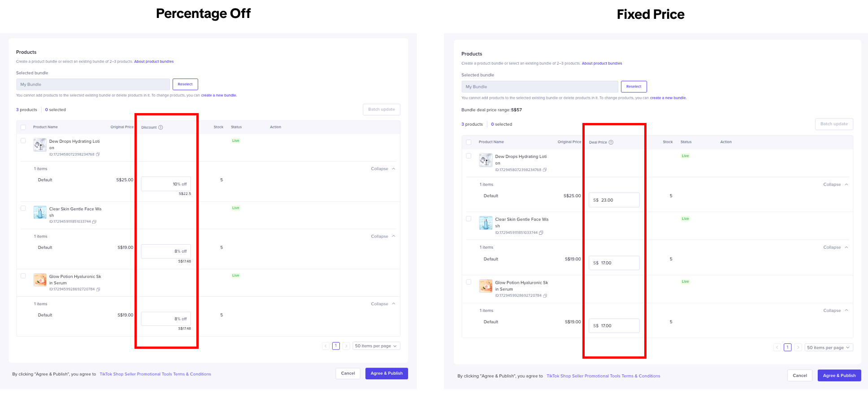Open Terms & Conditions link in right panel

click(x=603, y=376)
